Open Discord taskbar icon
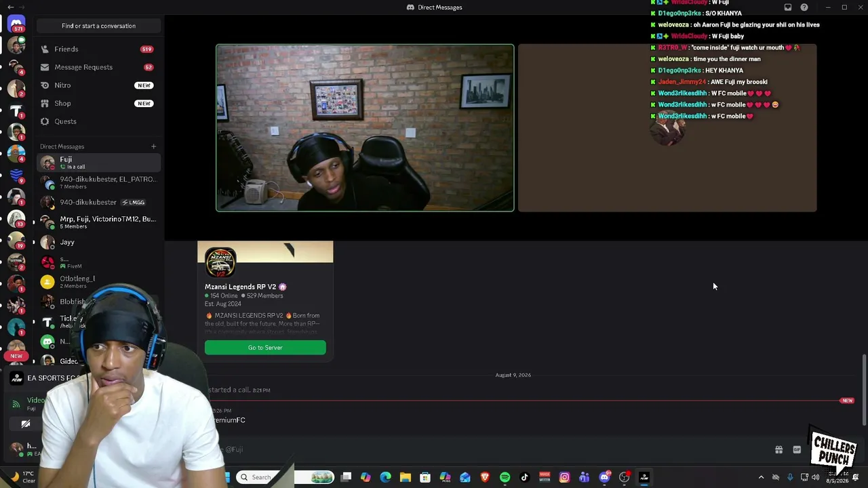The width and height of the screenshot is (868, 488). 604,477
